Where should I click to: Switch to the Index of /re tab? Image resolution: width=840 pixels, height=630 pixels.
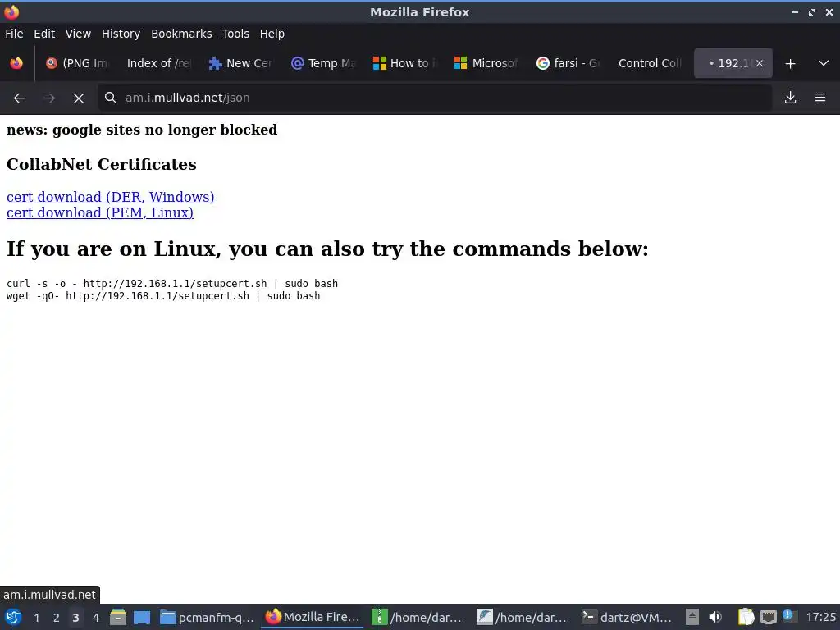(x=158, y=63)
